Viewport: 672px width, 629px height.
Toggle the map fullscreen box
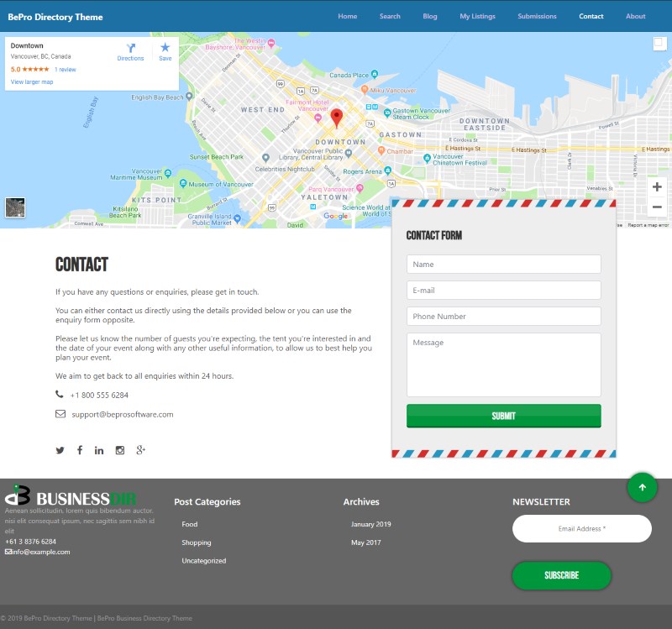659,43
